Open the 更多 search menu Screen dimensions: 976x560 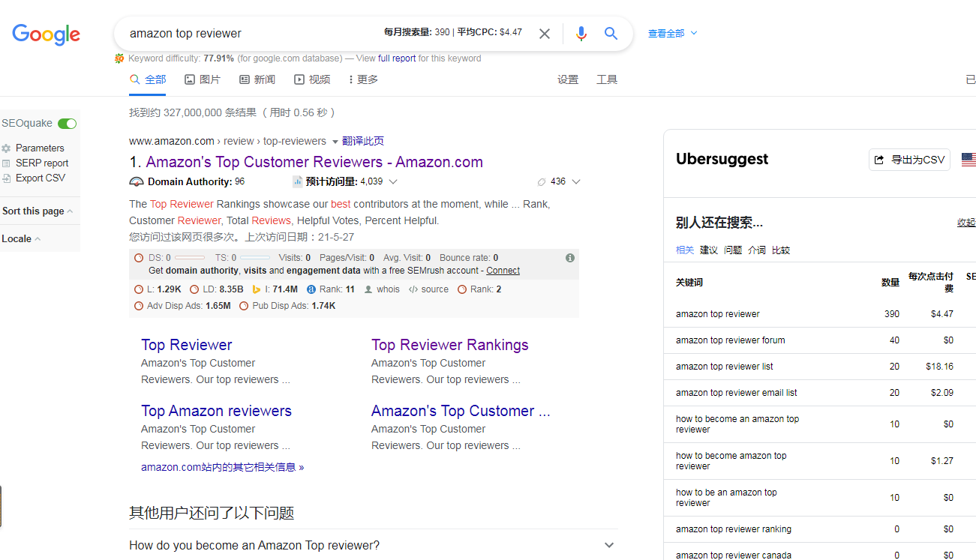point(363,79)
